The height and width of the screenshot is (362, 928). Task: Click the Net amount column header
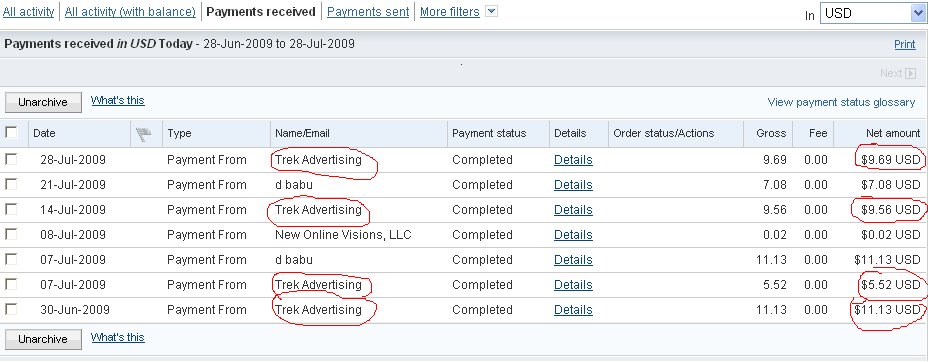893,133
